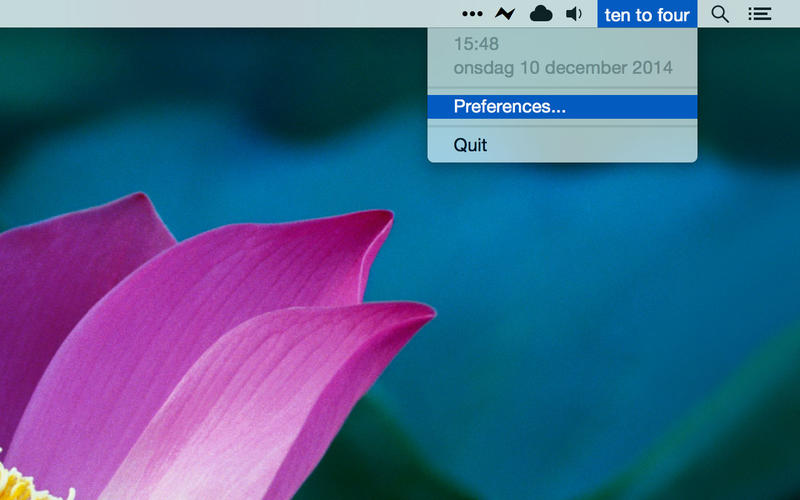Click the 15:48 time entry in the menu
Image resolution: width=800 pixels, height=500 pixels.
[x=476, y=44]
